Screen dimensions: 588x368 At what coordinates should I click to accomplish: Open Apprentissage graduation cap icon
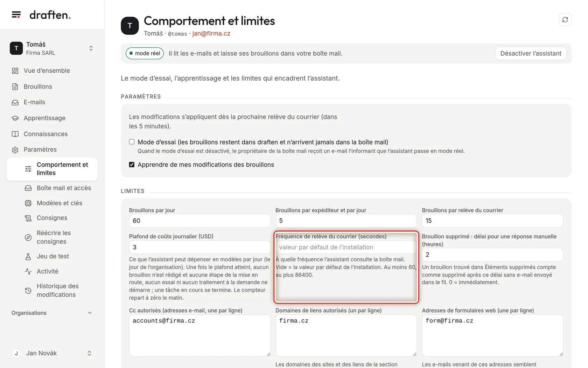click(15, 118)
